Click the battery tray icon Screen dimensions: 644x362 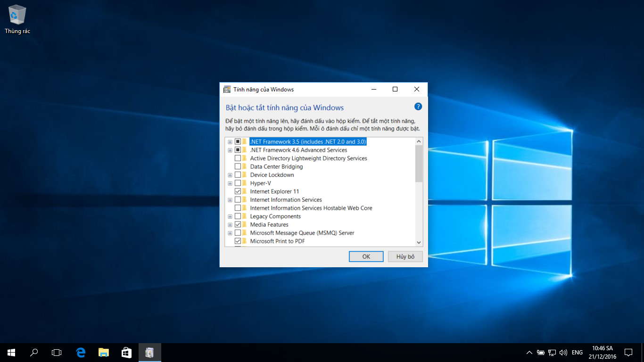(541, 352)
